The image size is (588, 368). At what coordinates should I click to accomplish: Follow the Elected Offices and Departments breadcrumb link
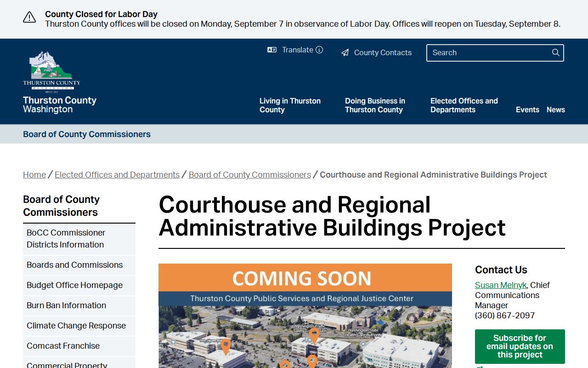(117, 175)
